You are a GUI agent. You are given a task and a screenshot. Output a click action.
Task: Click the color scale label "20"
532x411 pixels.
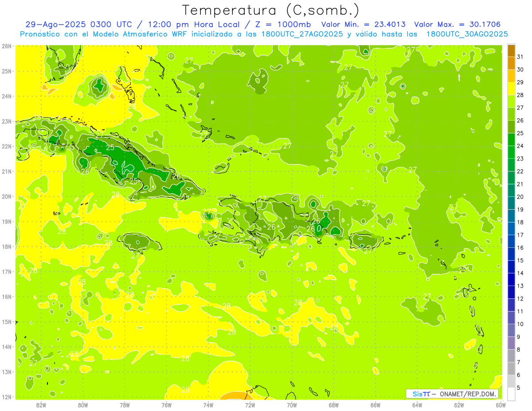click(x=520, y=197)
